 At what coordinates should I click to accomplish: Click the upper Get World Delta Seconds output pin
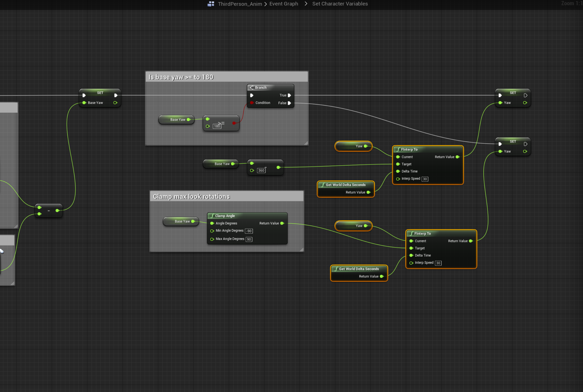click(368, 192)
